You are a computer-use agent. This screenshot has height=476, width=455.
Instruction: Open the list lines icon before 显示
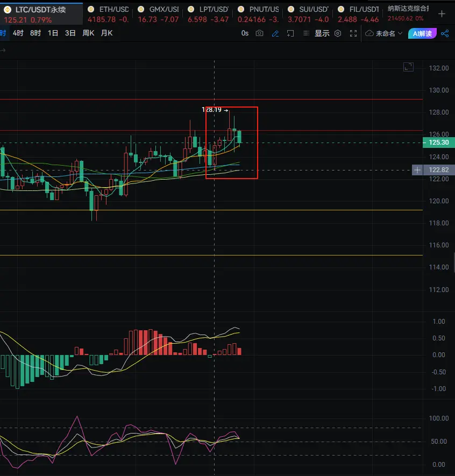(x=306, y=33)
